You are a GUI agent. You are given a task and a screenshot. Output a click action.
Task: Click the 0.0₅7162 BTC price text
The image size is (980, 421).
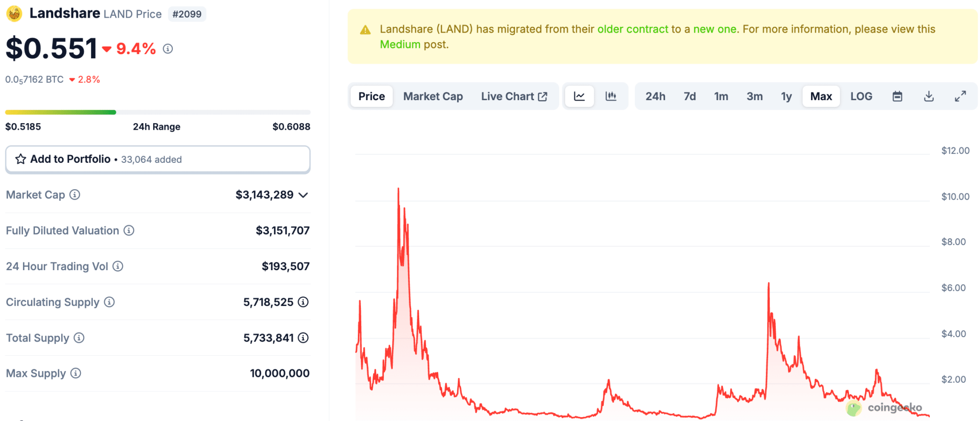click(34, 80)
